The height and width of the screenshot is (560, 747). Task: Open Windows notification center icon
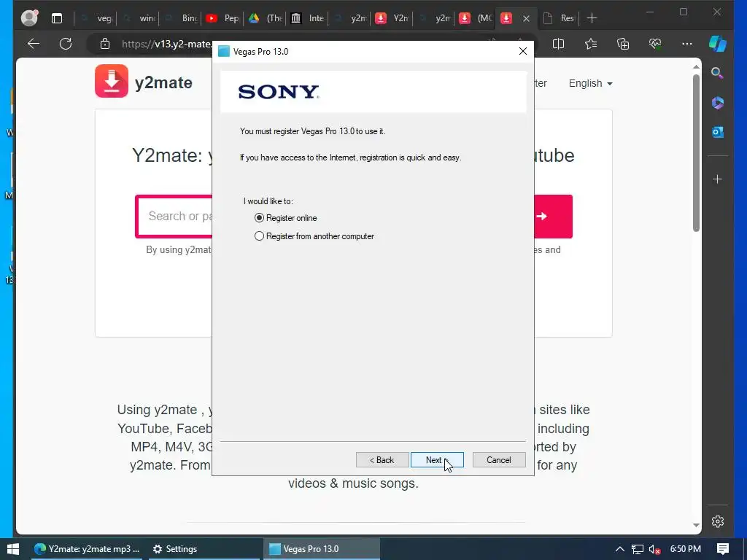723,549
